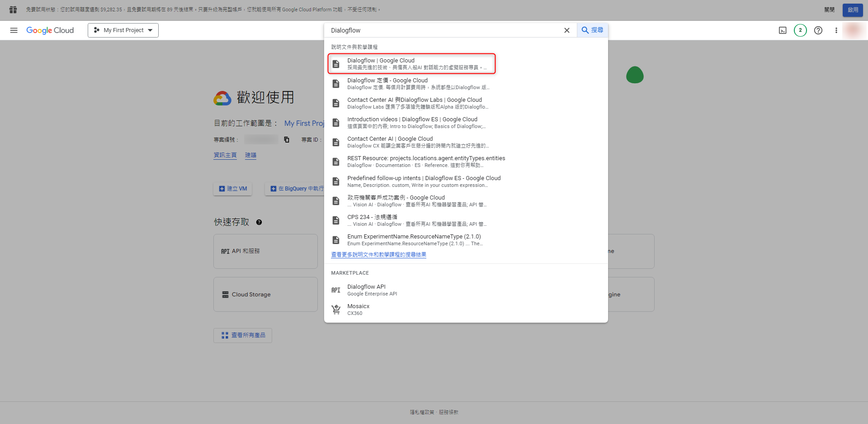The image size is (868, 424).
Task: Click the 搜尋 search button
Action: pyautogui.click(x=592, y=30)
